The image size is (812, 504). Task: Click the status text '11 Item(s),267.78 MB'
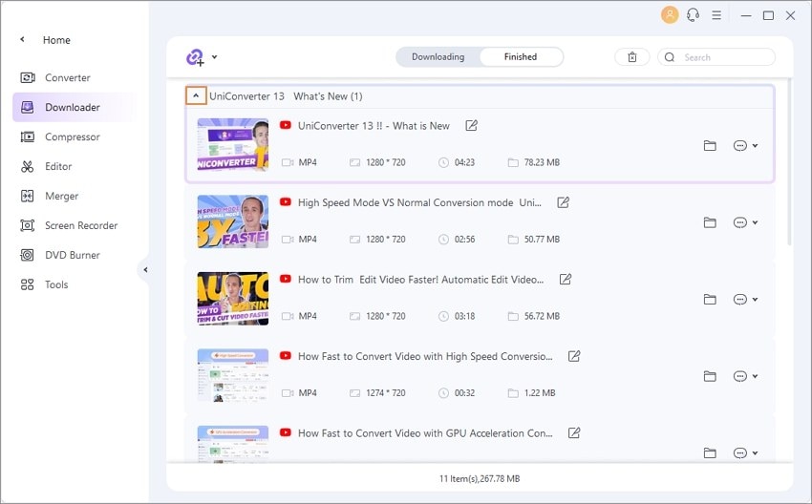pyautogui.click(x=480, y=478)
